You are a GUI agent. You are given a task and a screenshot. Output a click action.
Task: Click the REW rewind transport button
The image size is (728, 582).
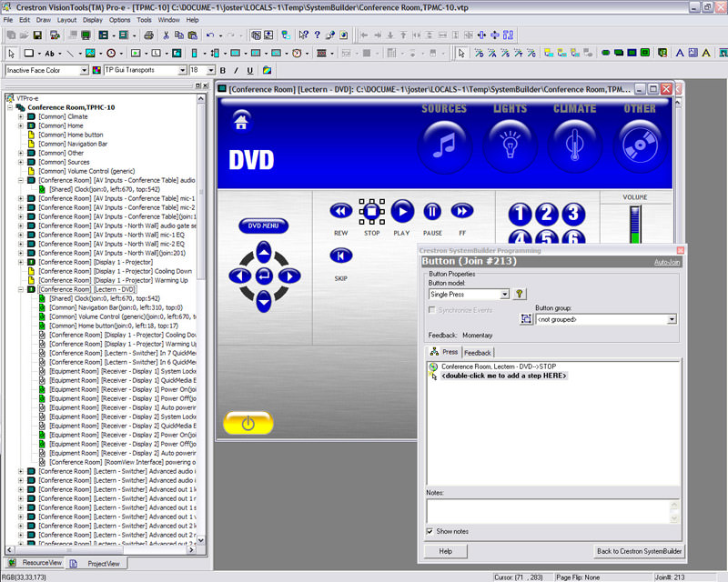coord(340,211)
